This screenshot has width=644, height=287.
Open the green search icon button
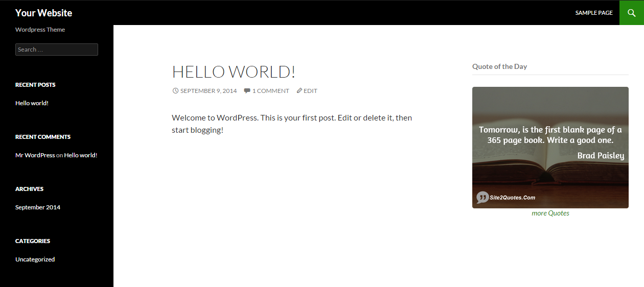[x=632, y=13]
